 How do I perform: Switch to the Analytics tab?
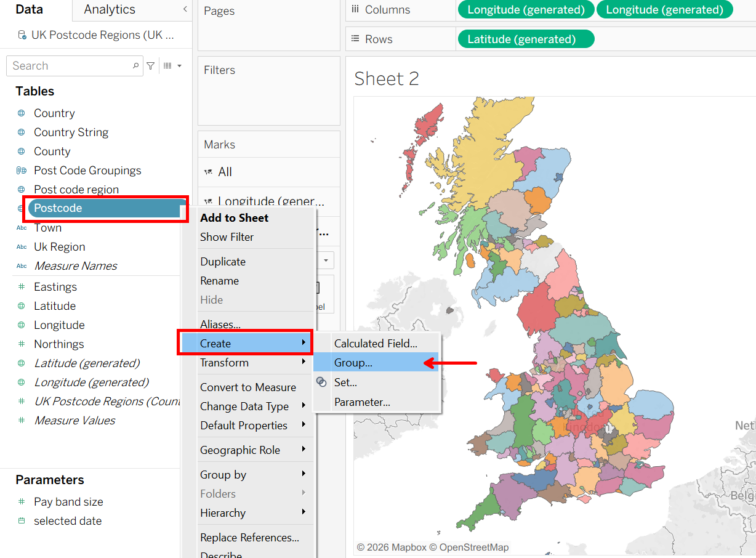(x=110, y=9)
